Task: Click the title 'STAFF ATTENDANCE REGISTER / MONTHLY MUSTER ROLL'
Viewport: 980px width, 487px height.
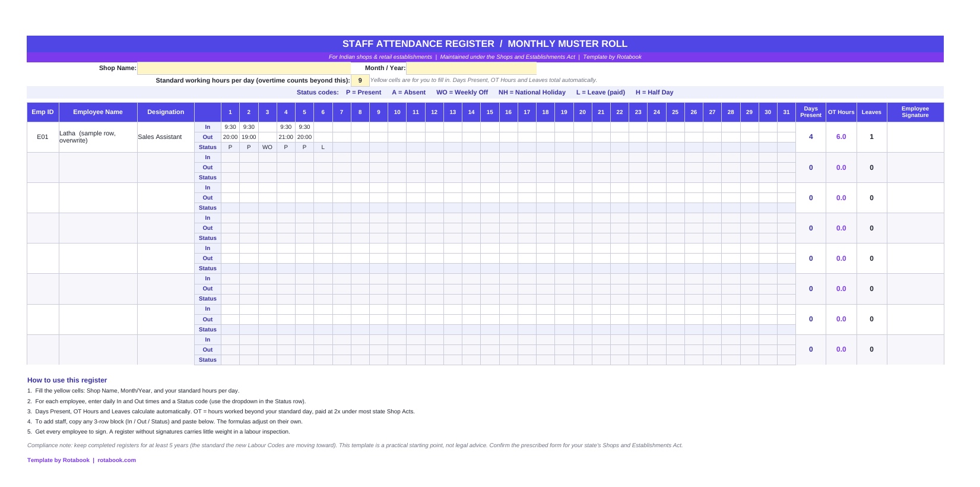Action: [485, 44]
